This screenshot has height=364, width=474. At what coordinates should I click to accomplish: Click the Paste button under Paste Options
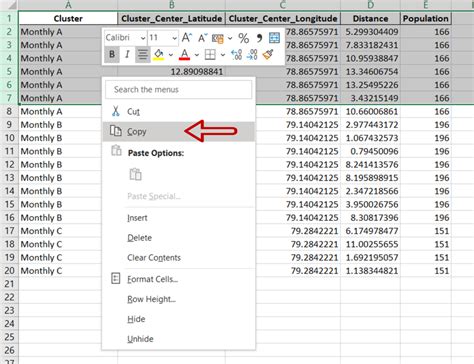136,174
